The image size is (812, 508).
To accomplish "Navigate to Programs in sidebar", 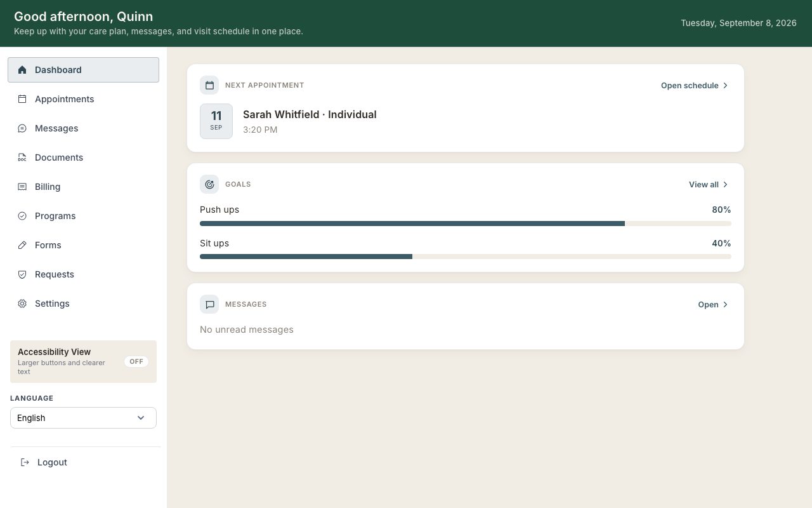I will [83, 216].
